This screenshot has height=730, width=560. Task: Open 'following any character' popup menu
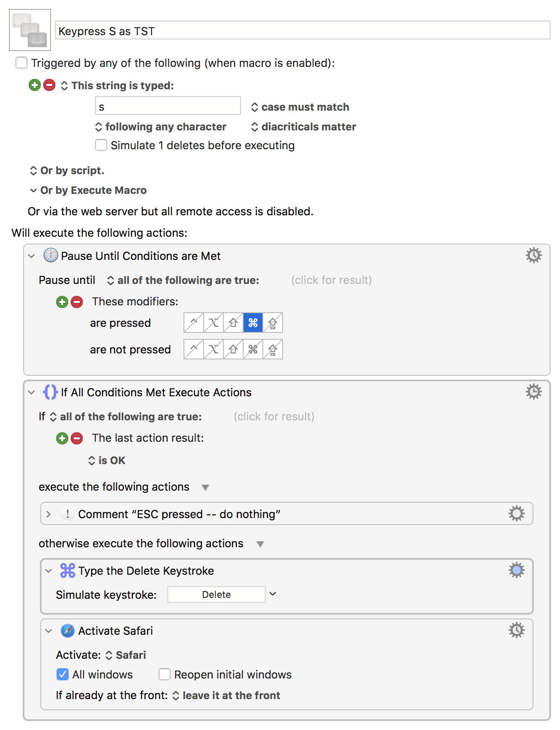point(161,127)
